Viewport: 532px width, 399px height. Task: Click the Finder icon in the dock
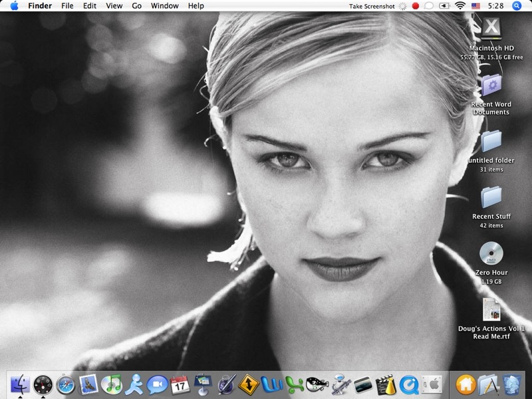pos(21,384)
